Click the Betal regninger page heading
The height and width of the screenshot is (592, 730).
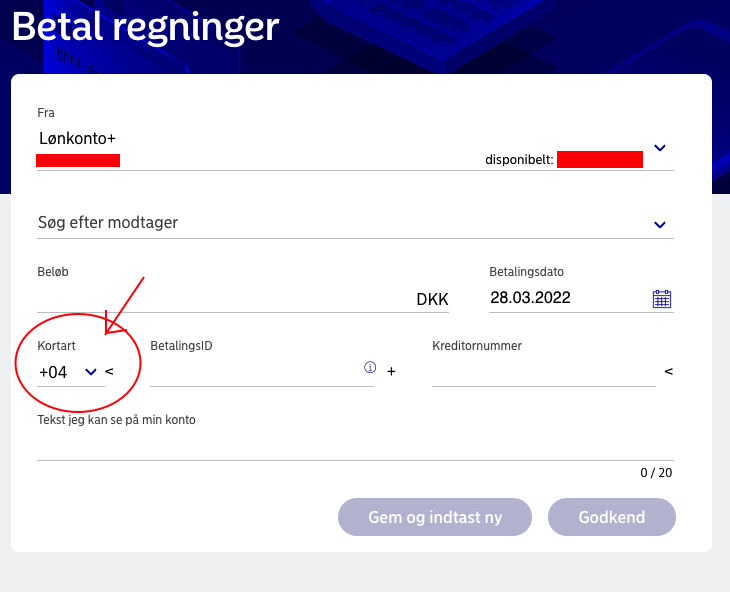point(145,27)
